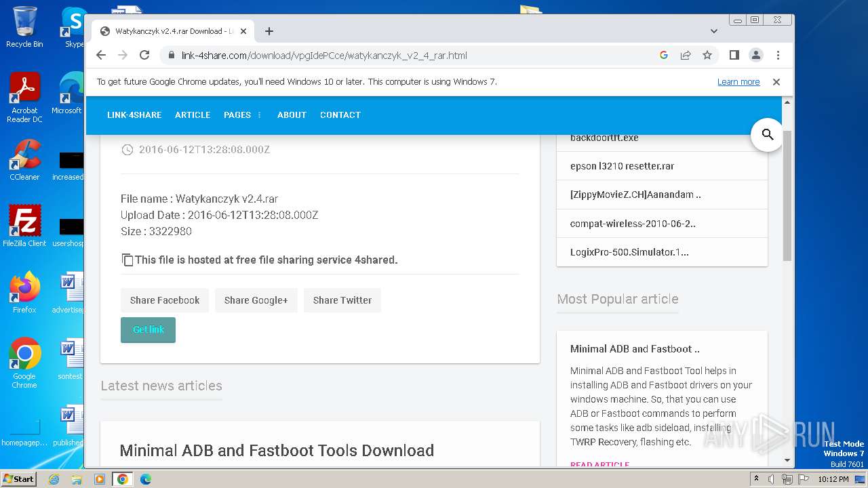
Task: Show hidden system tray icons
Action: tap(757, 479)
